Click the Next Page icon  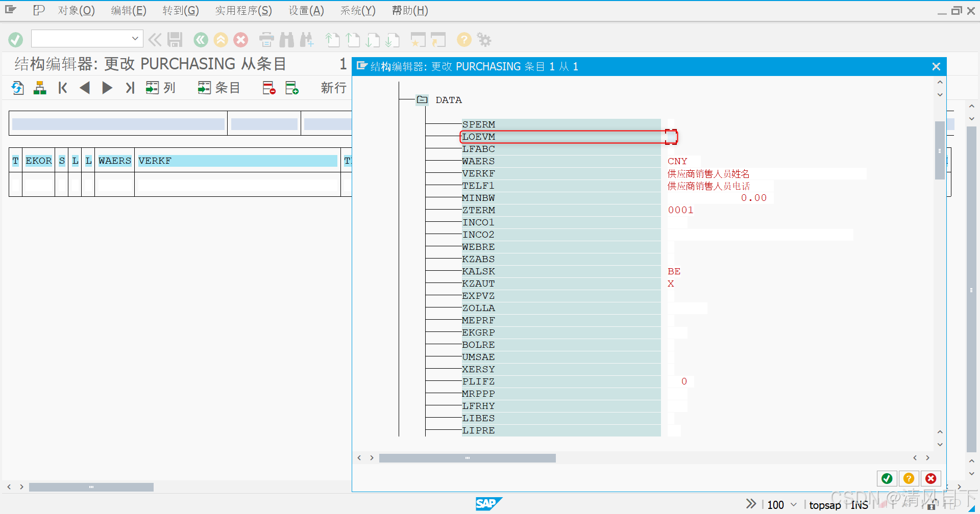coord(373,40)
